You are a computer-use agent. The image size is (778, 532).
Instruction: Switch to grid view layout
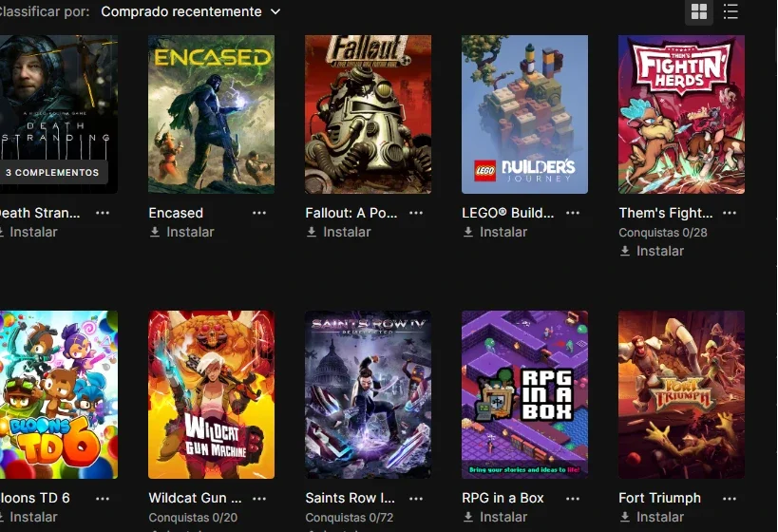coord(698,11)
